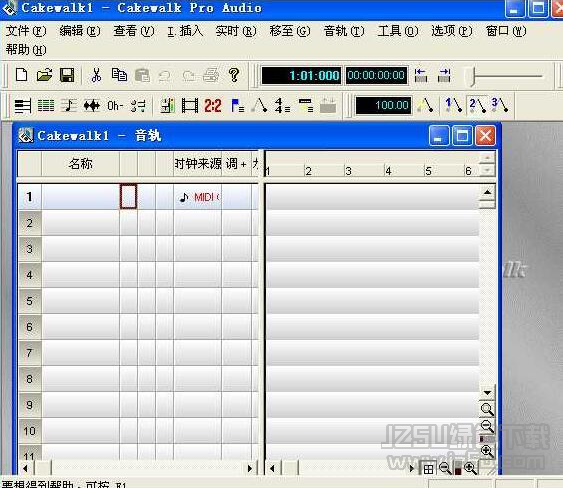Click the 名称 column header
Viewport: 563px width, 488px height.
(x=80, y=164)
